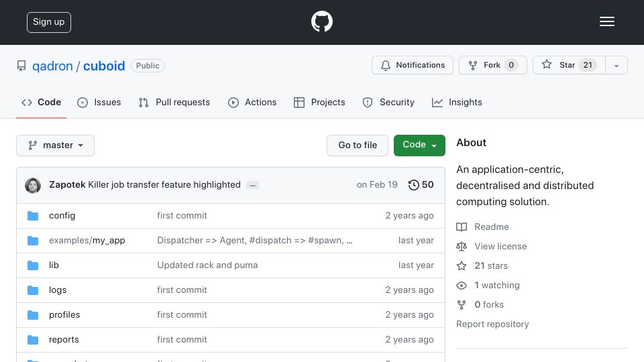The image size is (644, 362).
Task: Click the star count 21 badge
Action: pyautogui.click(x=588, y=65)
